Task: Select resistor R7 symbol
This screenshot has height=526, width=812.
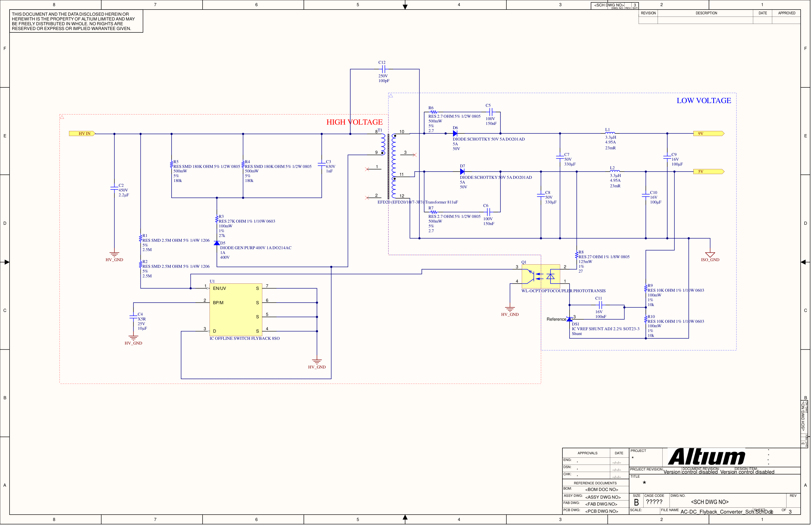Action: [433, 212]
